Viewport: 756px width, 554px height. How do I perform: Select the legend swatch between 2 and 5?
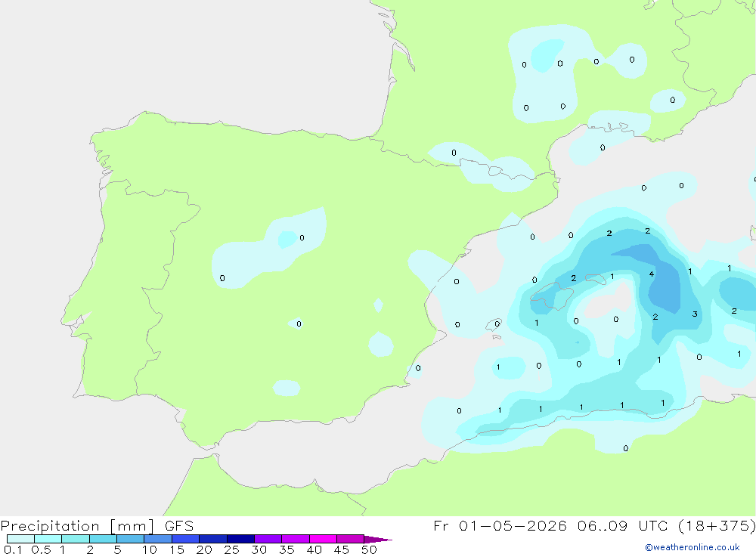(103, 539)
